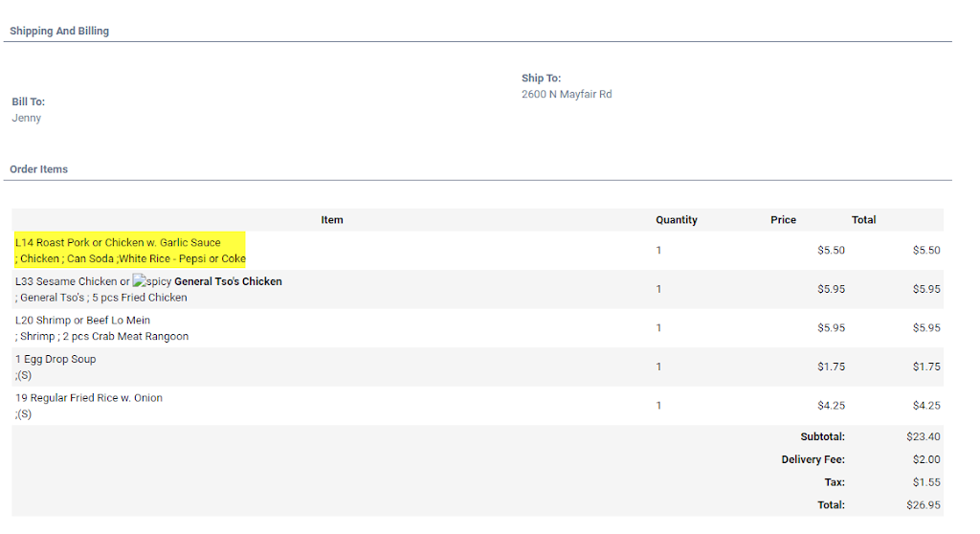The width and height of the screenshot is (980, 534).
Task: Select the L33 Sesame Chicken item text
Action: click(72, 282)
